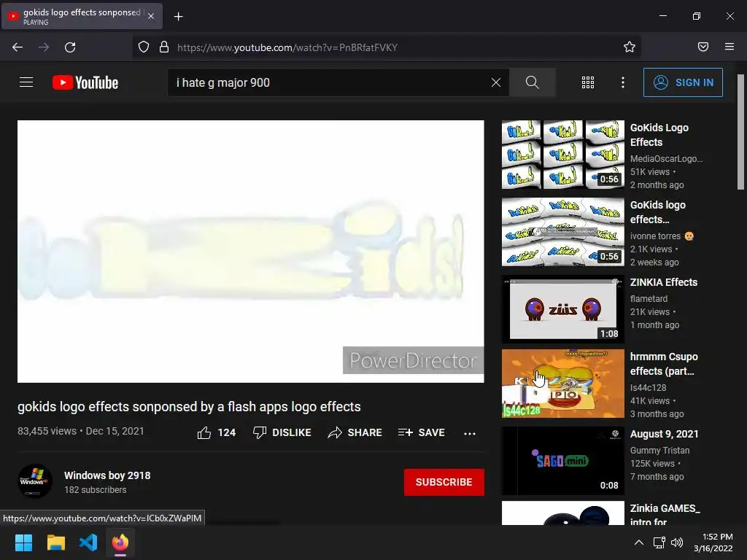This screenshot has height=560, width=747.
Task: Open File Explorer from the taskbar
Action: point(55,542)
